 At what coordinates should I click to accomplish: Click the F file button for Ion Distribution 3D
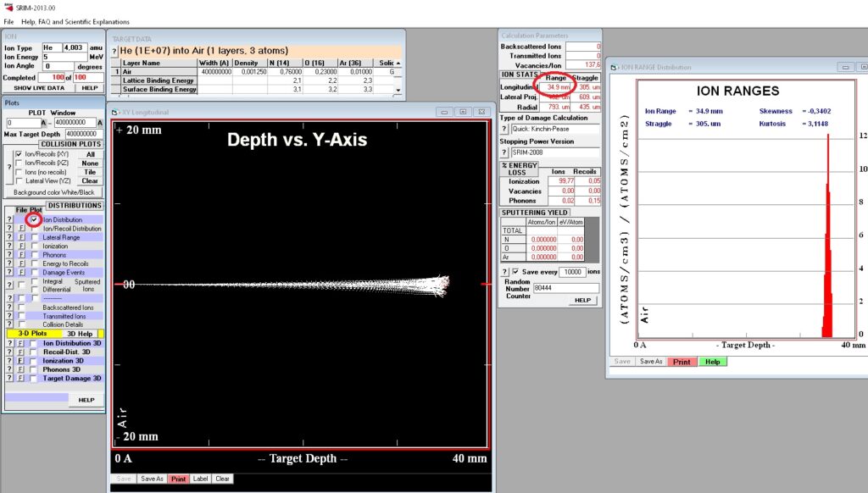click(20, 343)
